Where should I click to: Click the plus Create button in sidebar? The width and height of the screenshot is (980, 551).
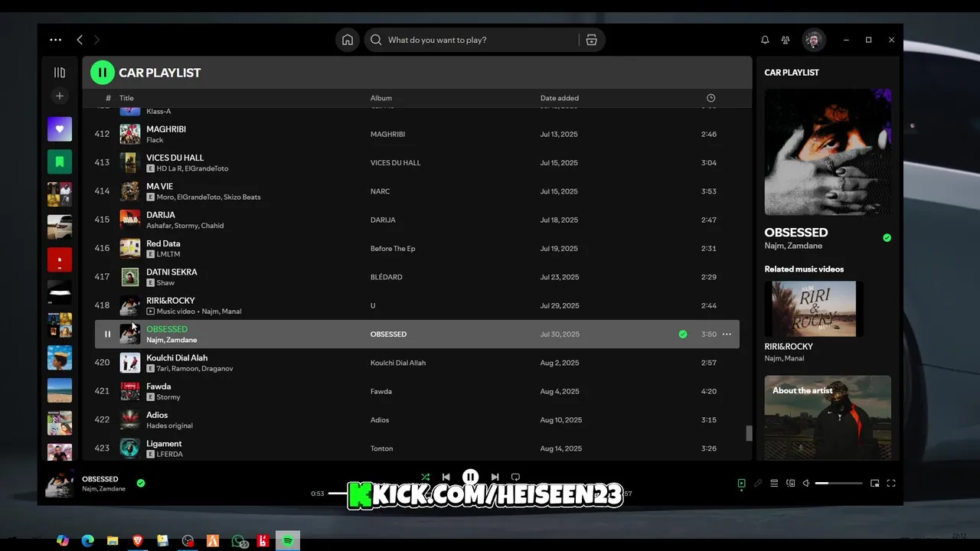(60, 96)
